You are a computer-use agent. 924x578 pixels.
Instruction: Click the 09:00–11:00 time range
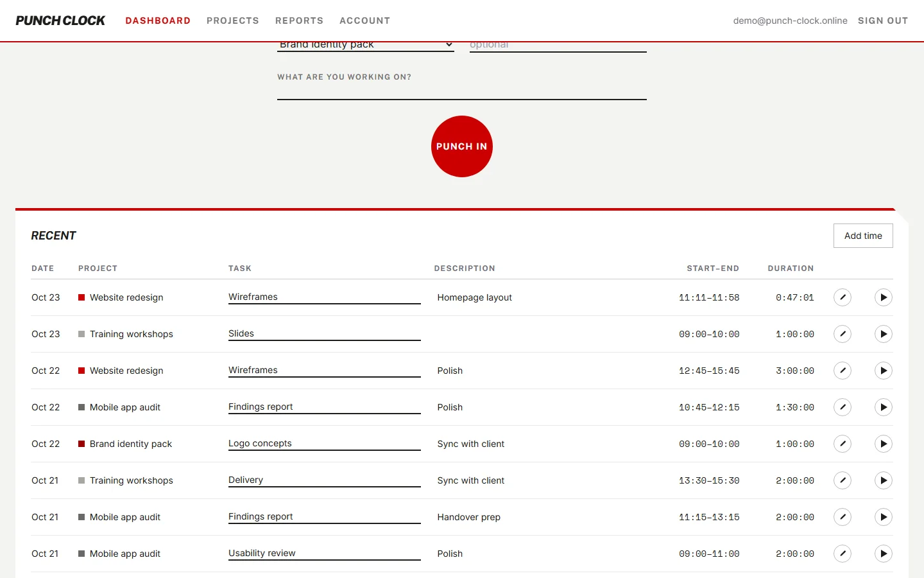[709, 554]
